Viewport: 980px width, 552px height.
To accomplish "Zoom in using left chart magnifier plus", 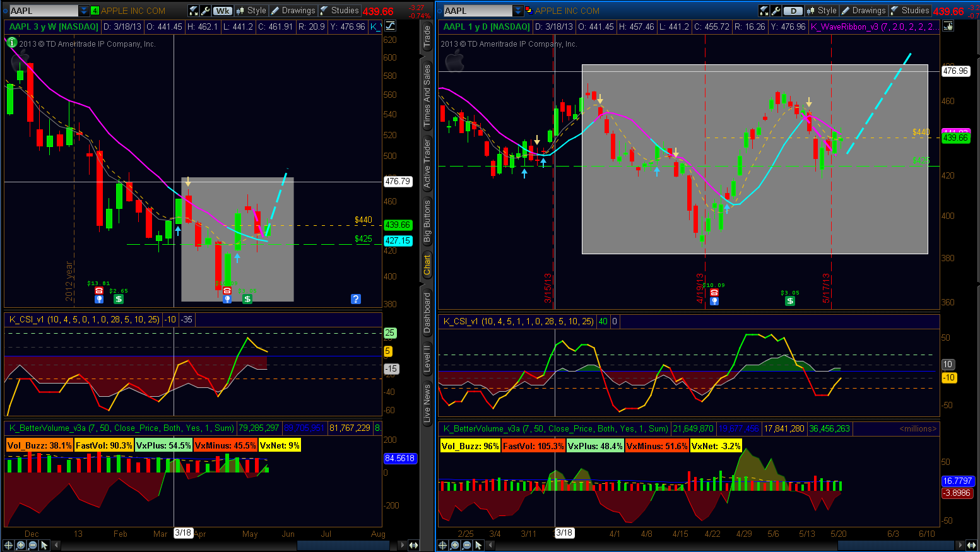I will click(21, 545).
